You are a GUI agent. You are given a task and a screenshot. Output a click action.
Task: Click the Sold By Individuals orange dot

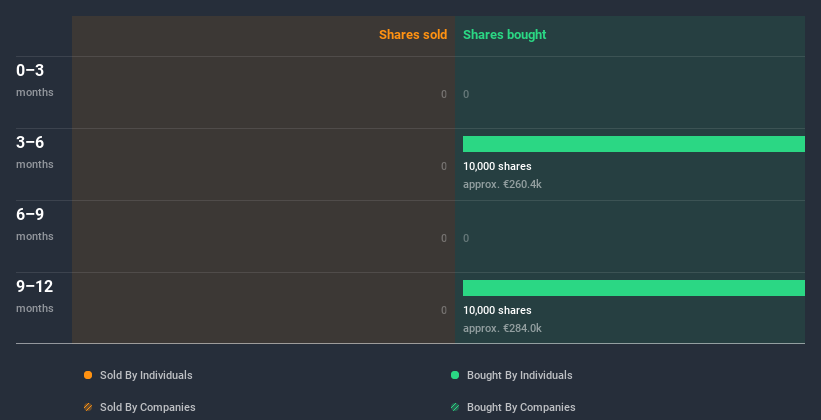click(x=88, y=375)
